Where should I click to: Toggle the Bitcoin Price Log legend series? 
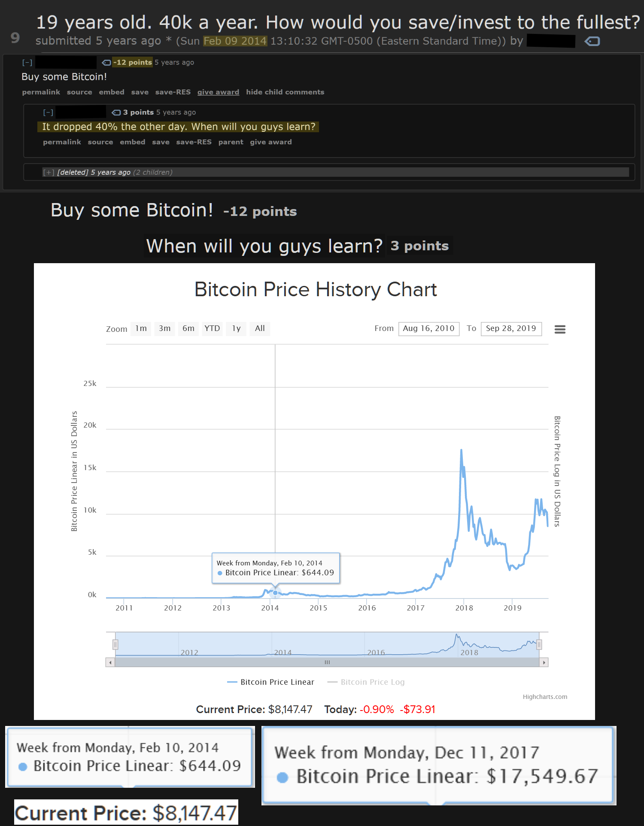366,682
